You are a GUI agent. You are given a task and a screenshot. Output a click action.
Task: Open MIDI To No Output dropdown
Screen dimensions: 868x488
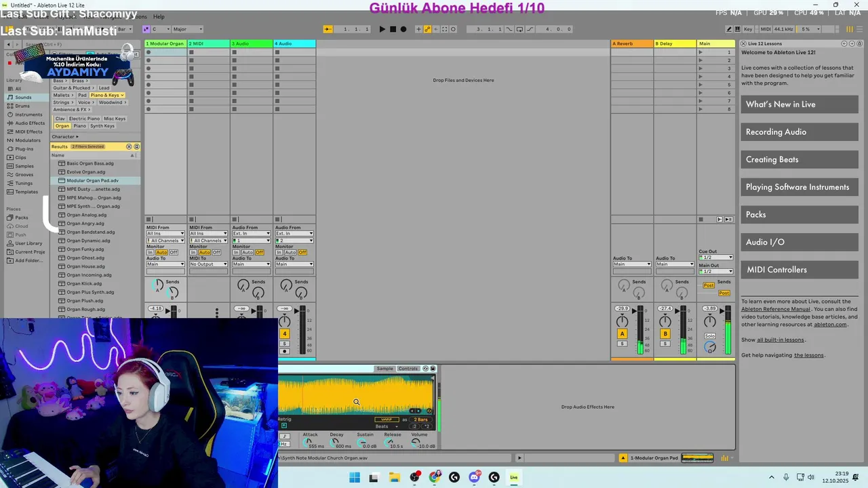click(208, 264)
